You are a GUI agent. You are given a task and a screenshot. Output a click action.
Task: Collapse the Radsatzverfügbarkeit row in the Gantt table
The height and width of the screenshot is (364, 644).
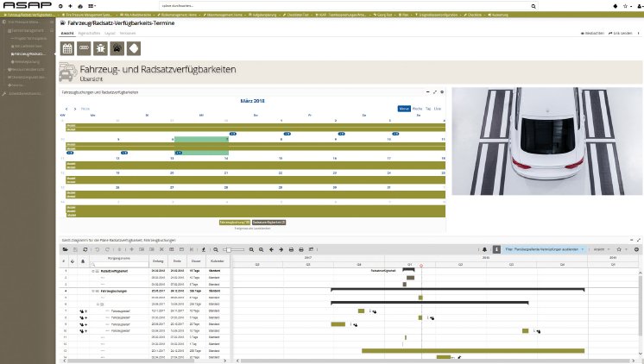tap(92, 271)
